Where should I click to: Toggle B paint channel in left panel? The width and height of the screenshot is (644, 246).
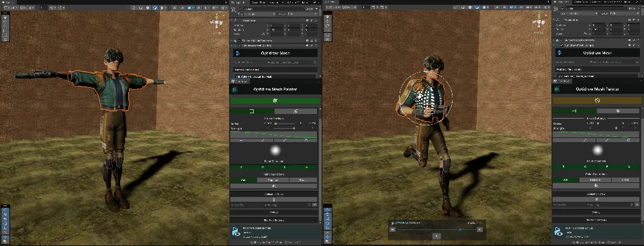coord(285,168)
